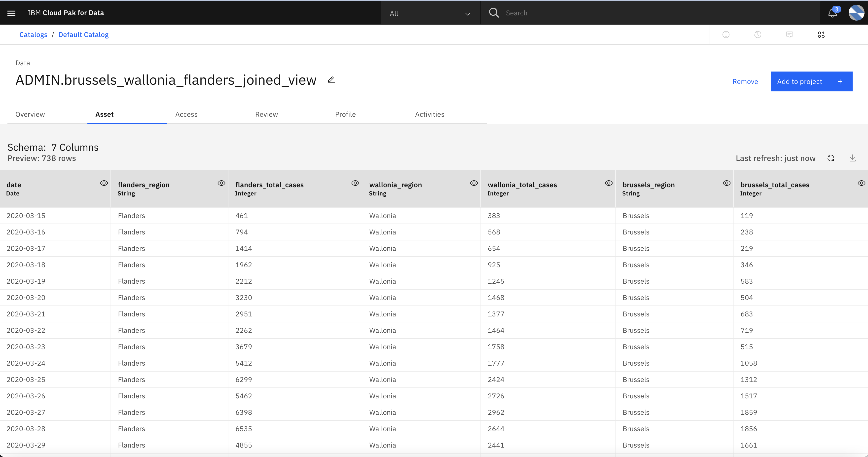This screenshot has height=457, width=868.
Task: Toggle visibility of brussels_total_cases column
Action: pyautogui.click(x=861, y=183)
